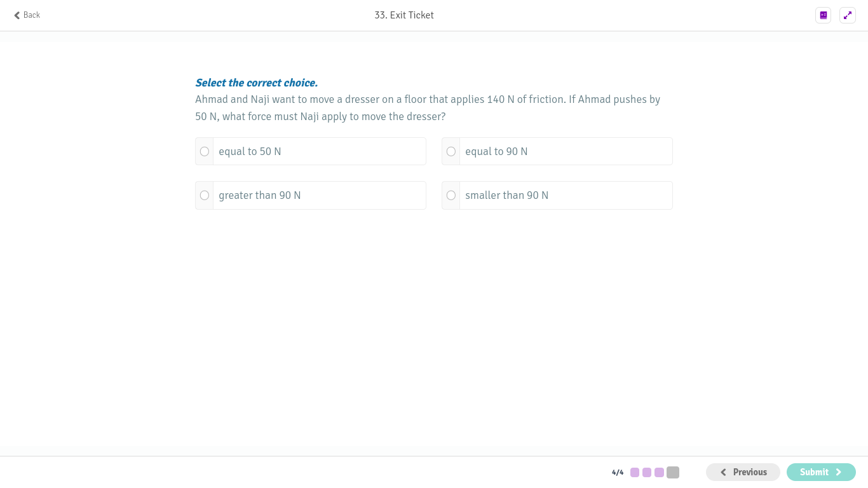
Task: Open the purple glossary book icon
Action: coord(824,15)
